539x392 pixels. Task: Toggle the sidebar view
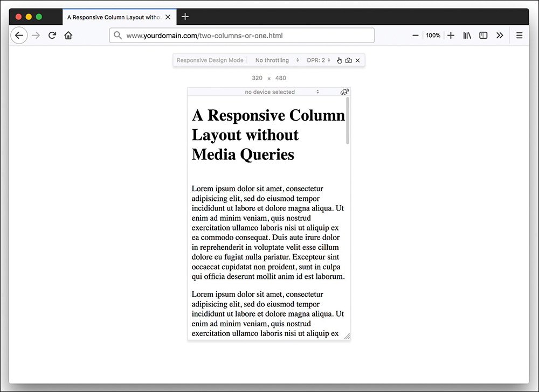coord(483,35)
